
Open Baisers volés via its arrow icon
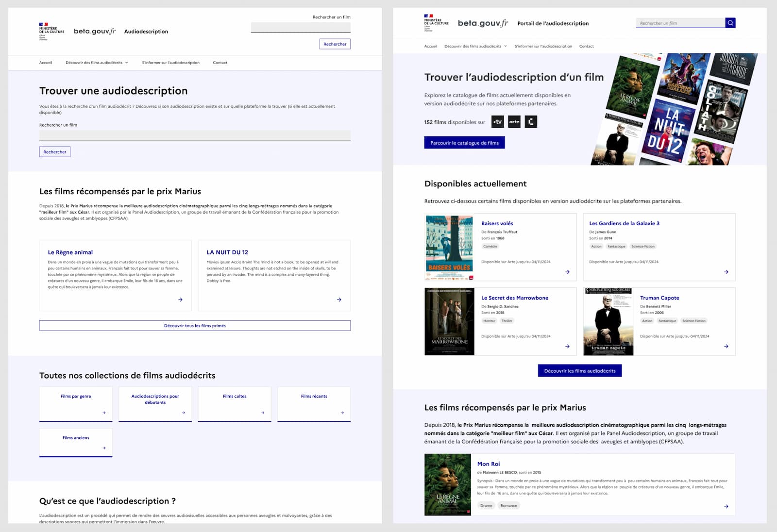pos(567,272)
